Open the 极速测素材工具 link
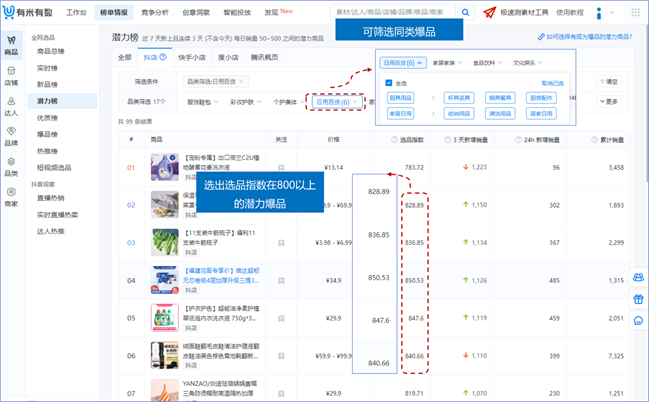The image size is (649, 402). click(x=524, y=12)
